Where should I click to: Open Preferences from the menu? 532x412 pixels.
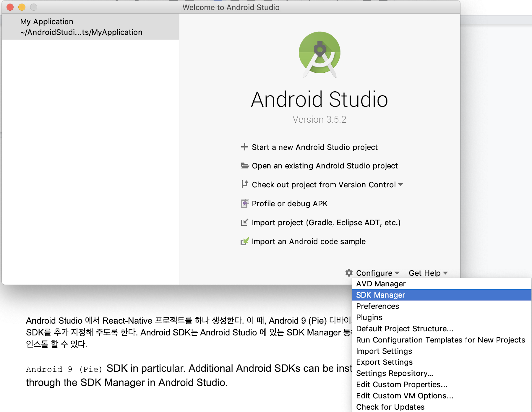click(442, 306)
